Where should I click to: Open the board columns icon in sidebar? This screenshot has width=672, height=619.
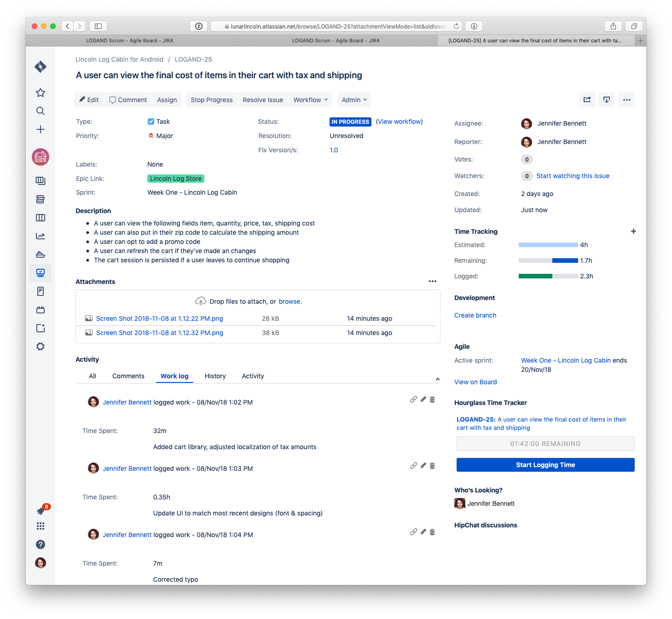tap(41, 218)
